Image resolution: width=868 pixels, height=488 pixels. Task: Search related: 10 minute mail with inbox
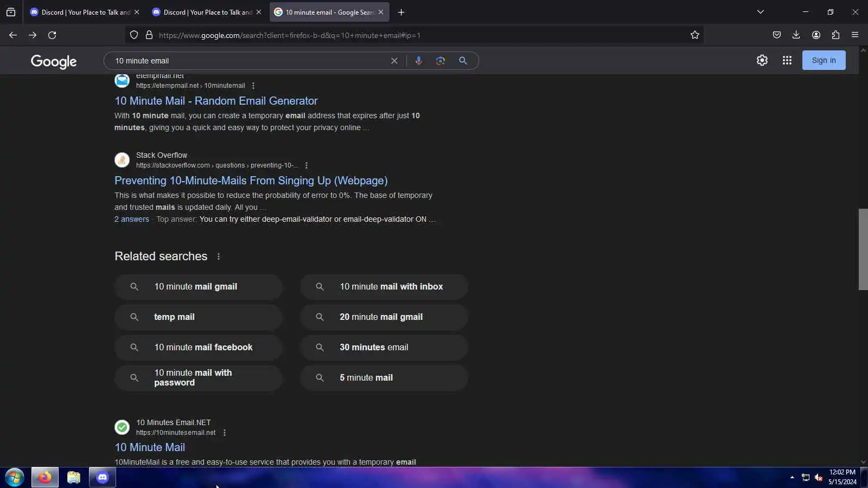pos(384,287)
